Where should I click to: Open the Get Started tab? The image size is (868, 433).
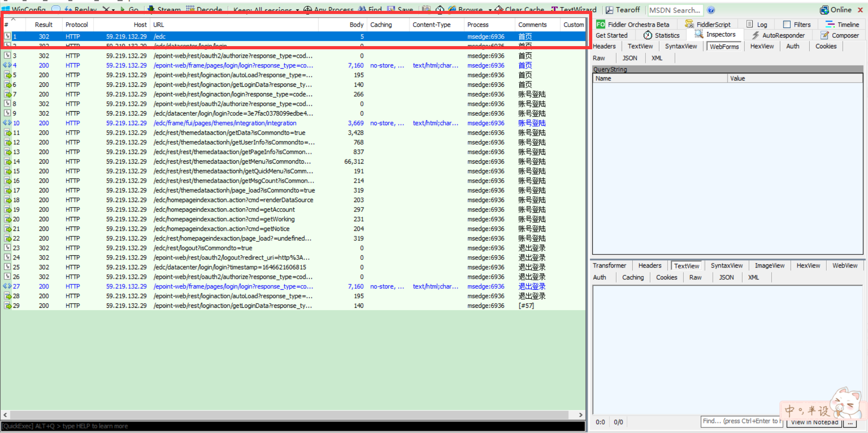pyautogui.click(x=612, y=35)
